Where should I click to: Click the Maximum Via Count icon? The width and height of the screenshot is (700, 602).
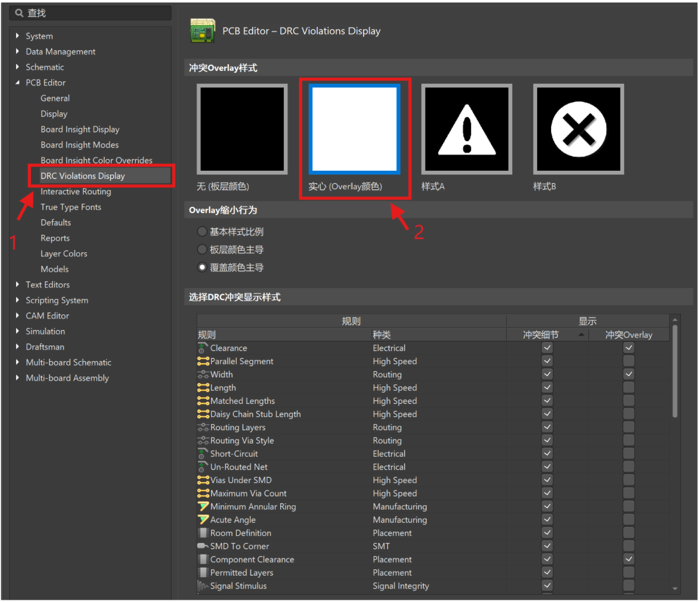pyautogui.click(x=203, y=493)
